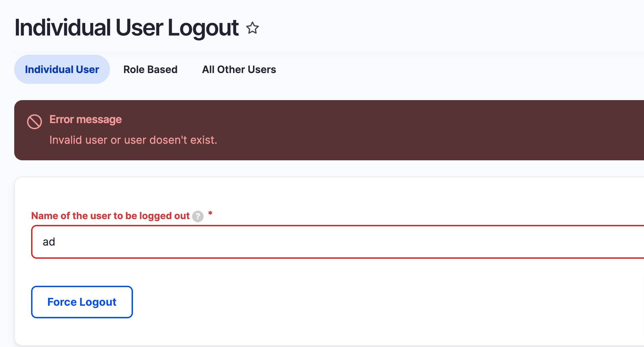Click the help question mark icon

point(198,216)
